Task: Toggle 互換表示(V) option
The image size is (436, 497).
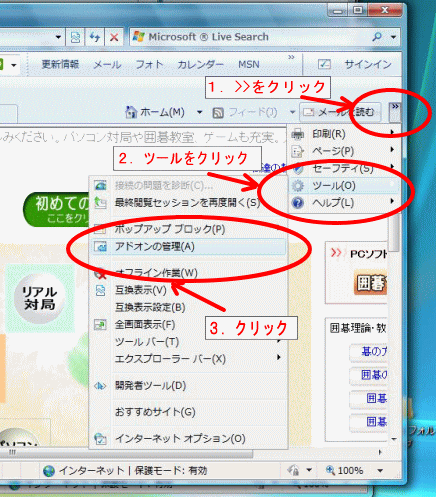Action: [x=188, y=290]
